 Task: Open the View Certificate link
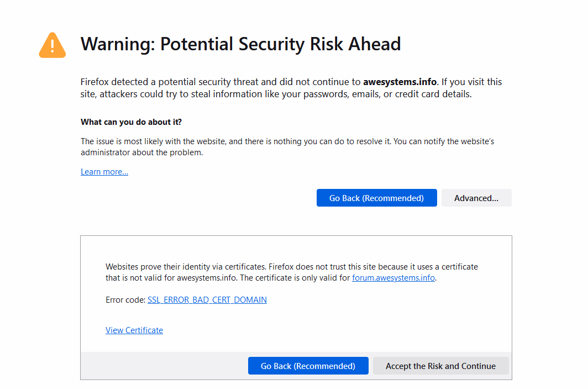click(134, 330)
